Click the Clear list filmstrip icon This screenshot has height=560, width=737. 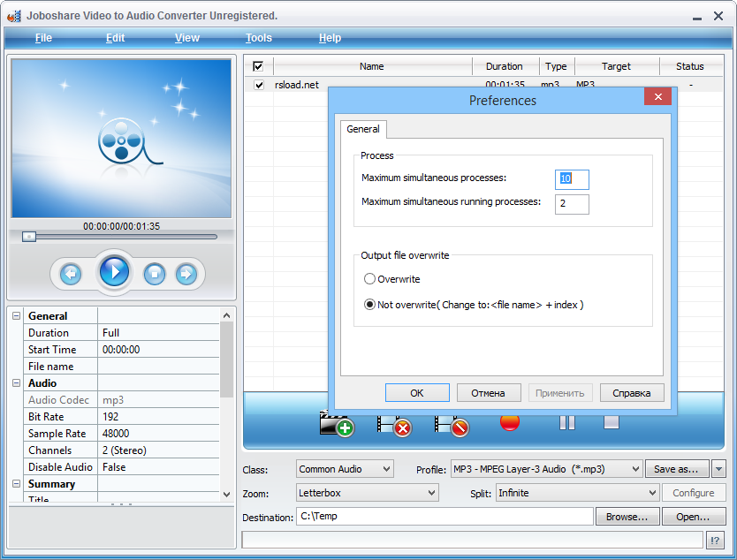pyautogui.click(x=452, y=424)
